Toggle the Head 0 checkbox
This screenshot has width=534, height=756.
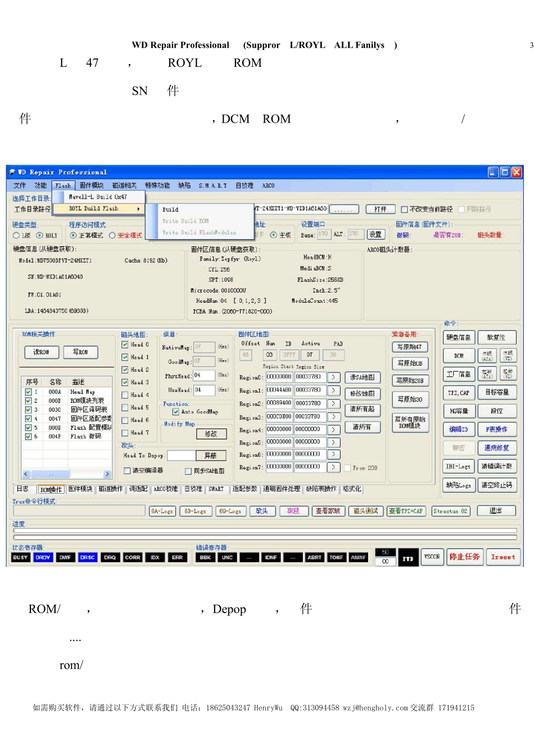(125, 344)
